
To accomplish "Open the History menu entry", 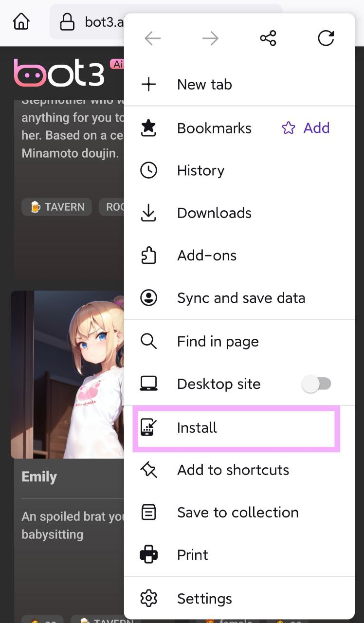I will pyautogui.click(x=200, y=171).
